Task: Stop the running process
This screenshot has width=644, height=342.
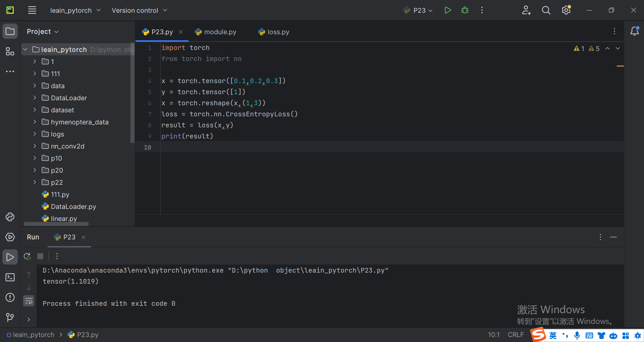Action: pos(40,256)
